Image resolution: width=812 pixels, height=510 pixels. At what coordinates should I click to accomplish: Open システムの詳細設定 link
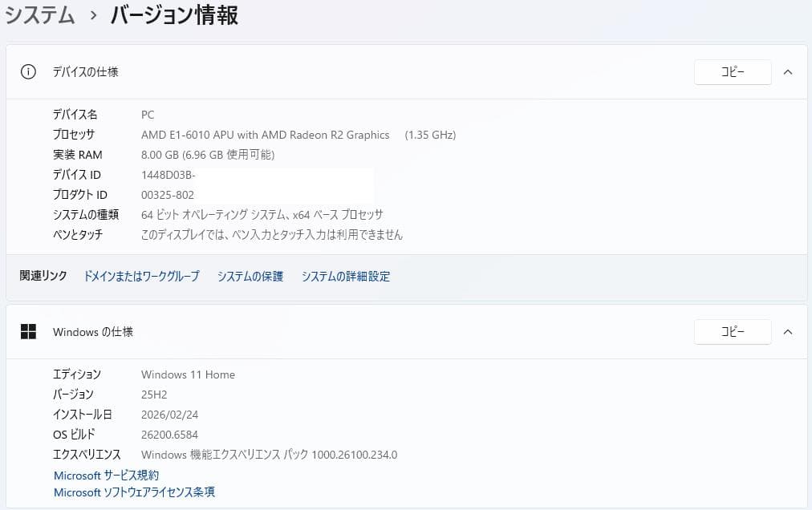345,276
